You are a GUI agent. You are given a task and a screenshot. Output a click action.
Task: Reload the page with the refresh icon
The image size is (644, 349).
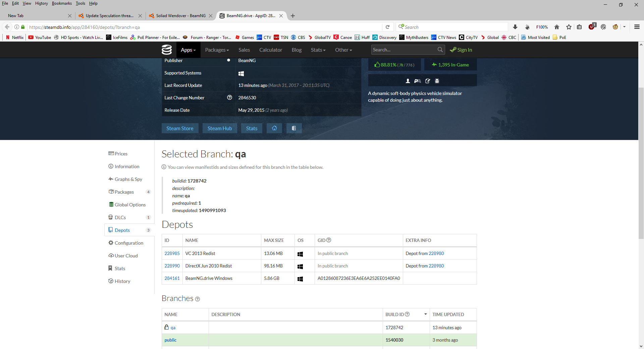click(x=387, y=27)
